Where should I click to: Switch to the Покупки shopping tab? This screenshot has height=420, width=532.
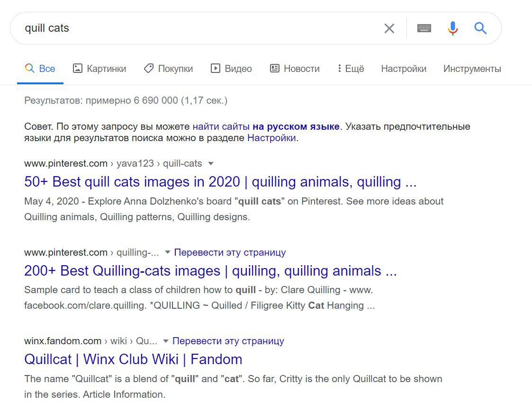point(168,69)
